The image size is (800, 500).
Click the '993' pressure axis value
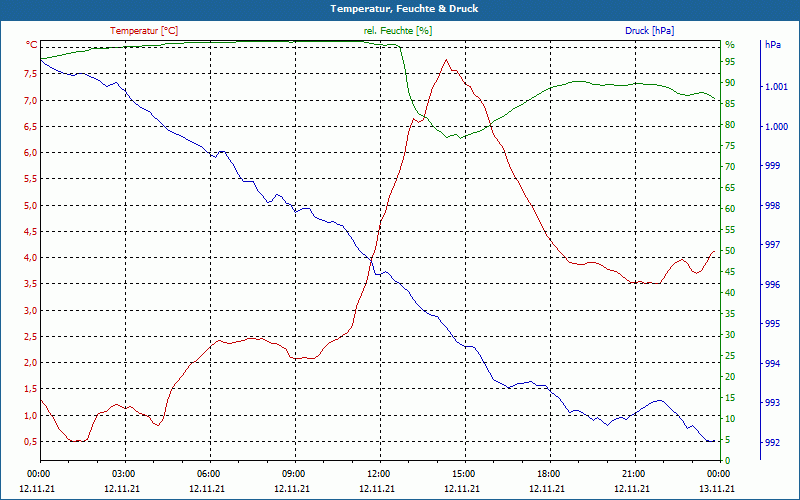(773, 403)
